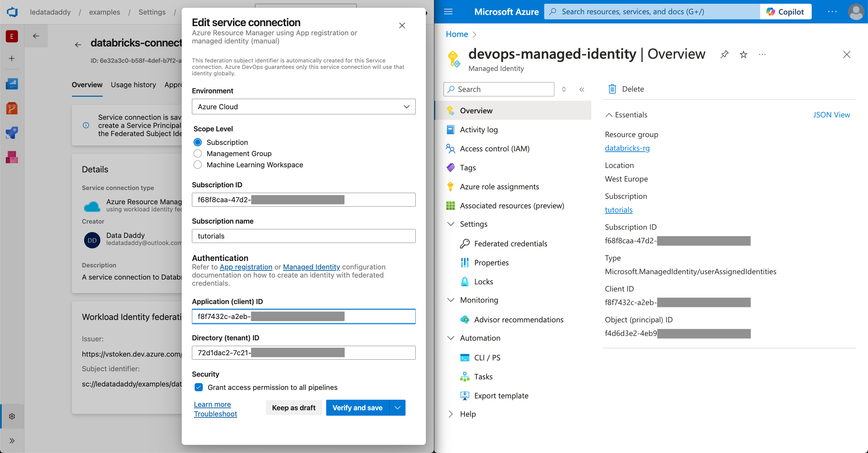Switch to the Usage history tab
Screen dimensions: 868x453
[x=133, y=85]
